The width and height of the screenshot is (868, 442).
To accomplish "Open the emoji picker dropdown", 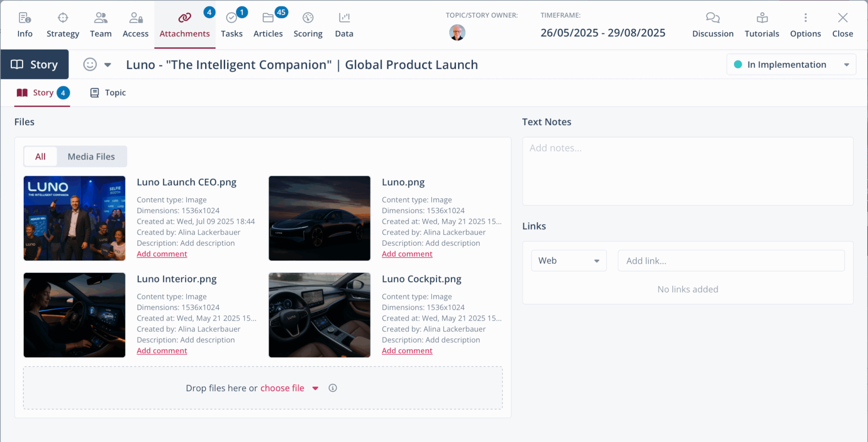I will coord(108,64).
